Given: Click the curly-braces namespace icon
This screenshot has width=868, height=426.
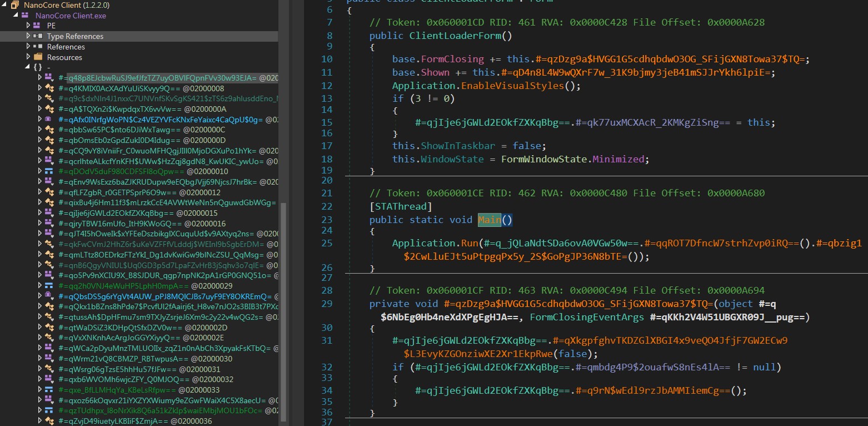Looking at the screenshot, I should (38, 67).
